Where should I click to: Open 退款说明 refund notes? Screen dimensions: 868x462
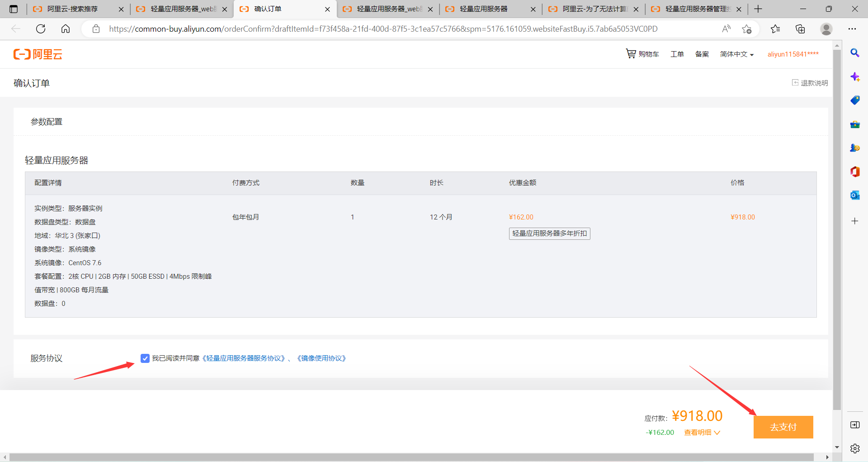810,83
